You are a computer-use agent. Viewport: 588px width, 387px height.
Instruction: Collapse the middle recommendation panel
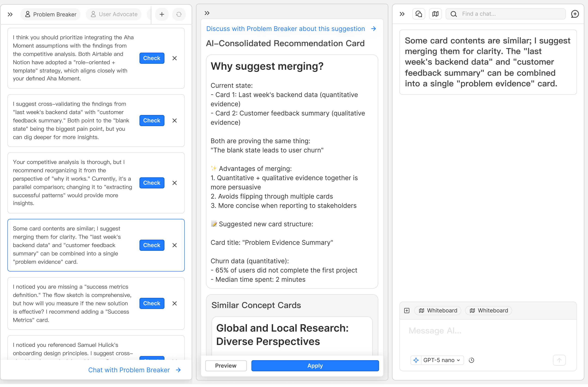pos(207,13)
